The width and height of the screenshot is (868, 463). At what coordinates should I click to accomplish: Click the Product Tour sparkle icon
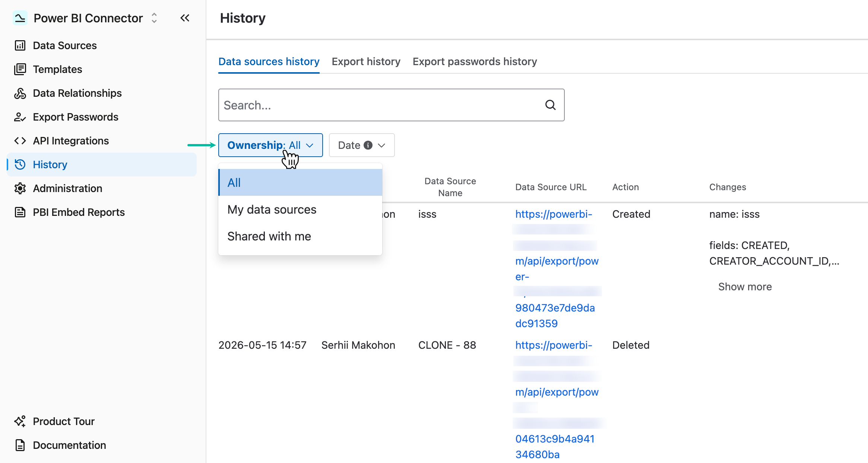[20, 421]
